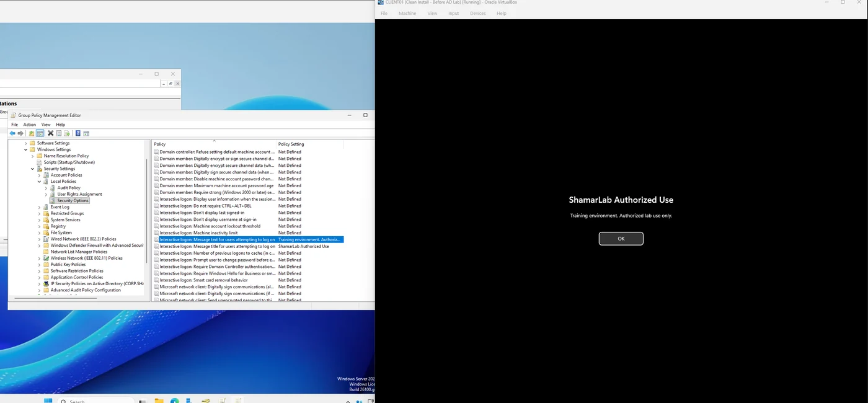Click the Group Policy Management Editor title icon
Viewport: 868px width, 403px height.
point(14,115)
